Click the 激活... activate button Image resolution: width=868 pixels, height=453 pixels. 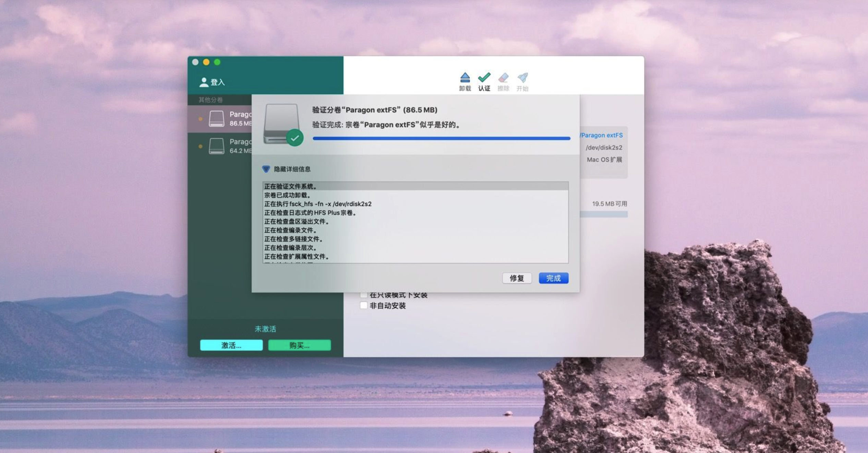pos(231,345)
